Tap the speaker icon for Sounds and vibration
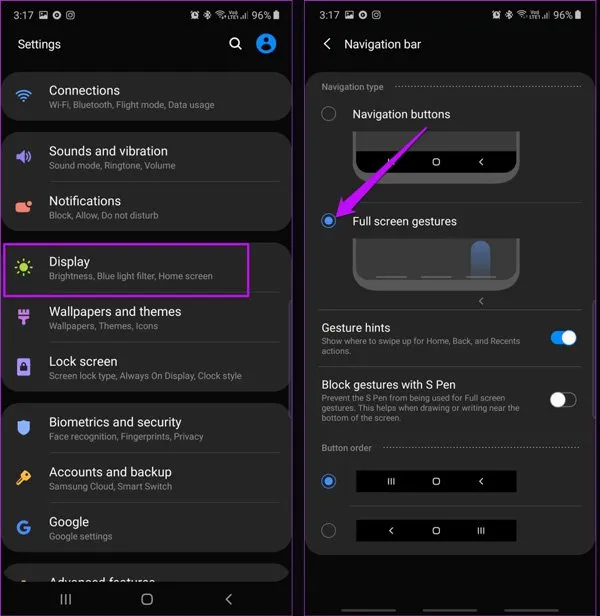This screenshot has width=600, height=616. [x=24, y=156]
